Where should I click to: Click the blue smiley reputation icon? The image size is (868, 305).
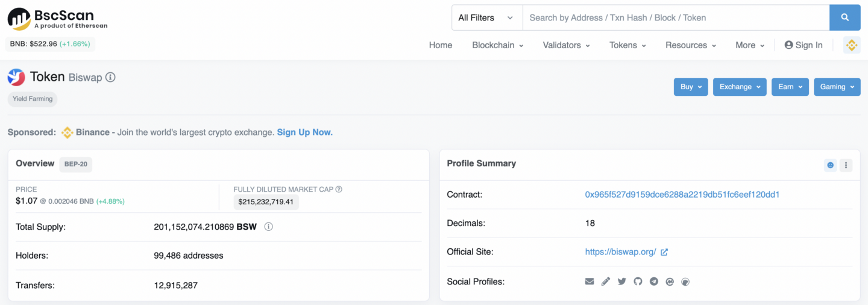(831, 165)
